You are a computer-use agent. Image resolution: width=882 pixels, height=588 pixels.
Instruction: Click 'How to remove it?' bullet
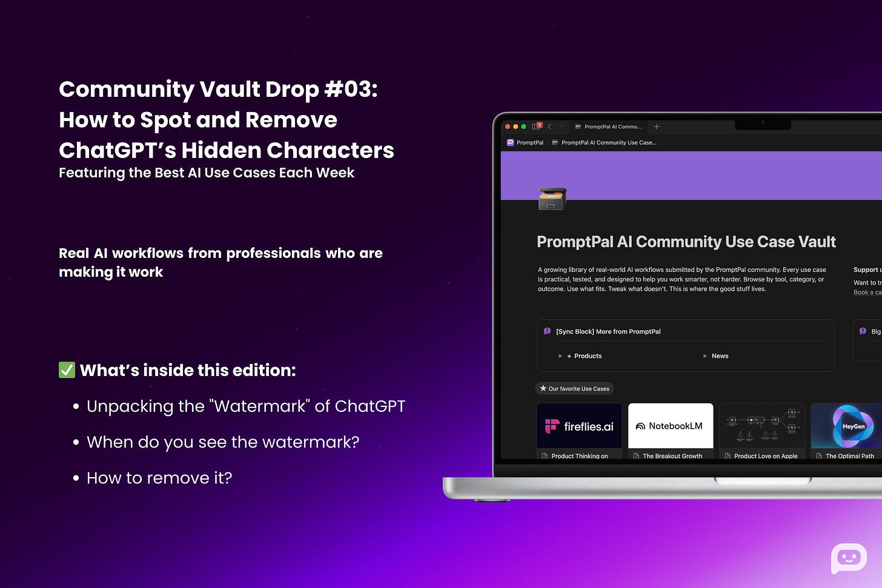[x=159, y=478]
